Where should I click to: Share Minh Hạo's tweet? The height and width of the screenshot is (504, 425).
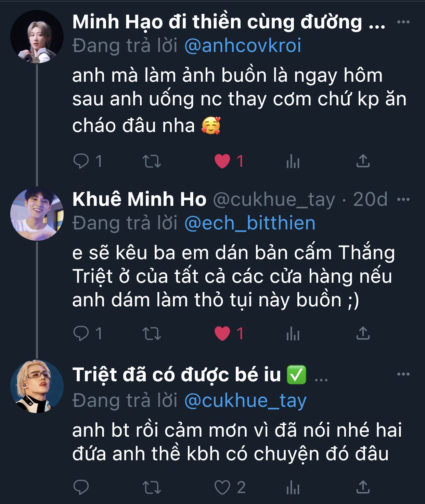coord(363,161)
